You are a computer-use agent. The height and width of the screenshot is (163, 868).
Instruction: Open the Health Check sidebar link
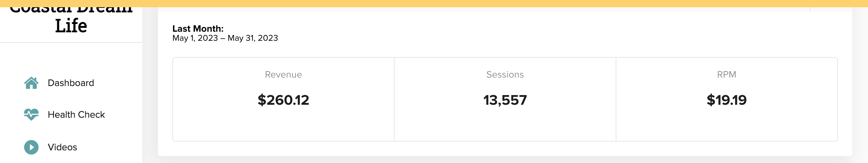click(x=76, y=115)
